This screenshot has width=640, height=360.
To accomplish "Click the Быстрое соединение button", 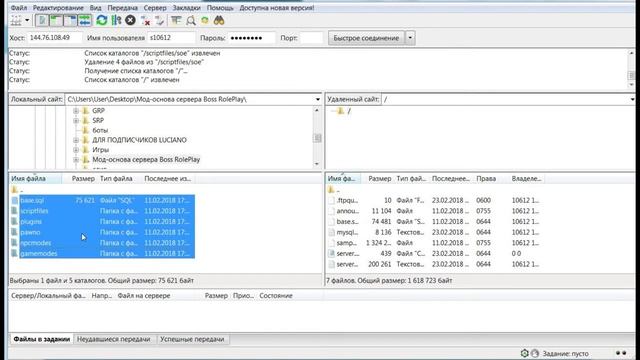I will (x=366, y=38).
